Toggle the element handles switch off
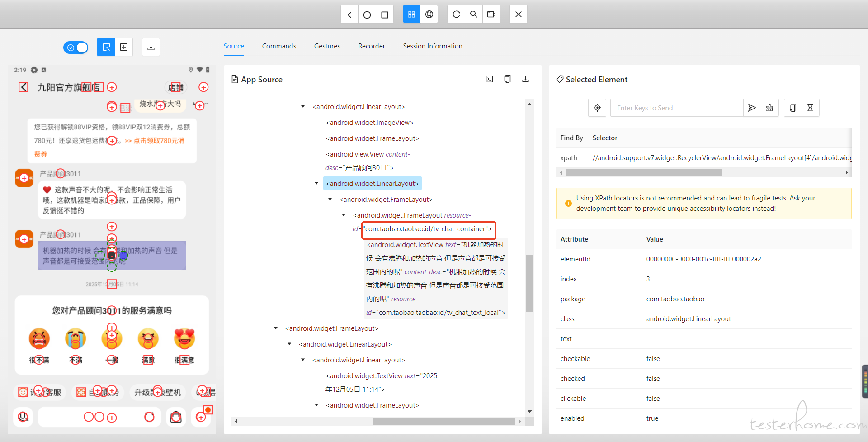The height and width of the screenshot is (442, 868). tap(76, 48)
